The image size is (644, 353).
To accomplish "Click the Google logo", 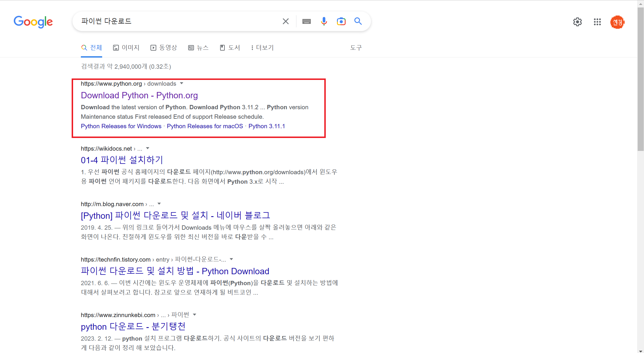I will 33,22.
